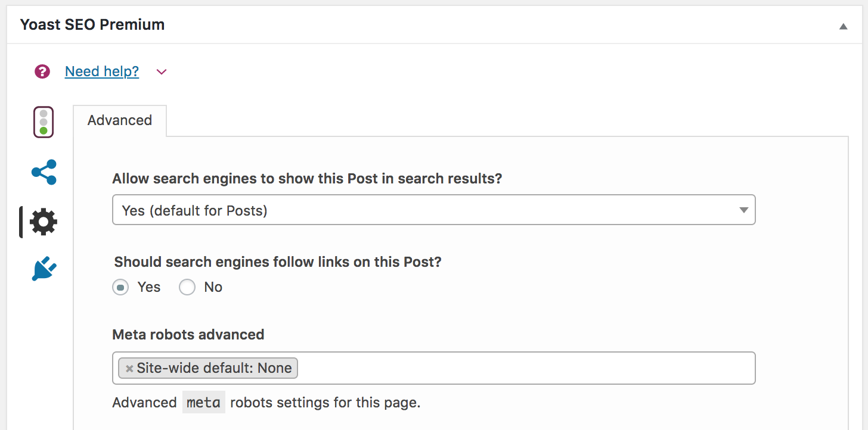Select No for following links
Image resolution: width=868 pixels, height=430 pixels.
click(x=187, y=288)
